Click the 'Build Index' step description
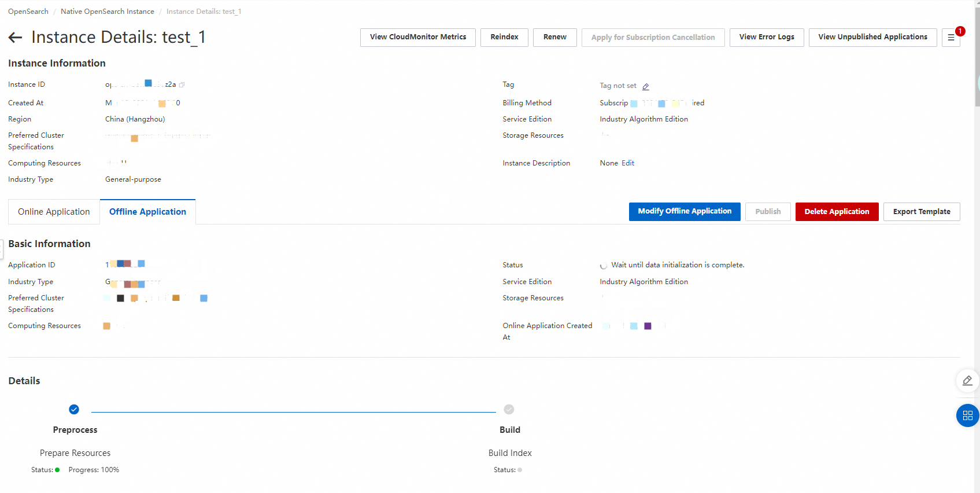 click(x=510, y=453)
